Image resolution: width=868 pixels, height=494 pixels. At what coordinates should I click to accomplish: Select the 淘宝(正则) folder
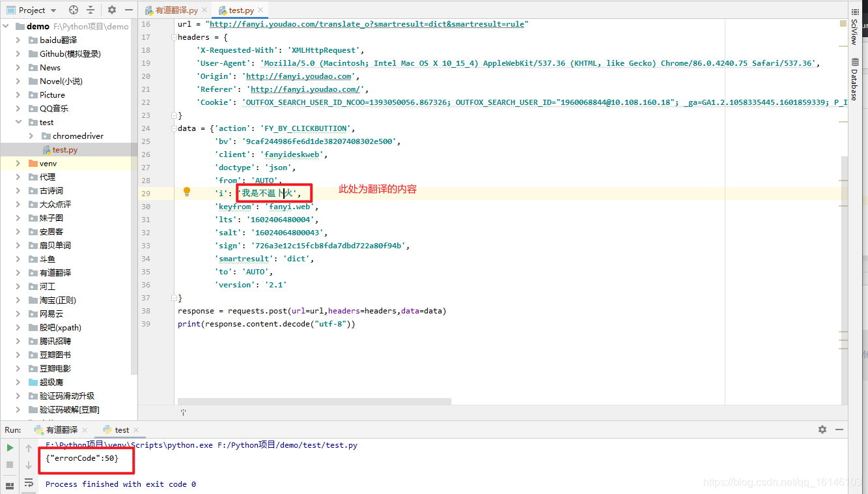click(x=57, y=300)
